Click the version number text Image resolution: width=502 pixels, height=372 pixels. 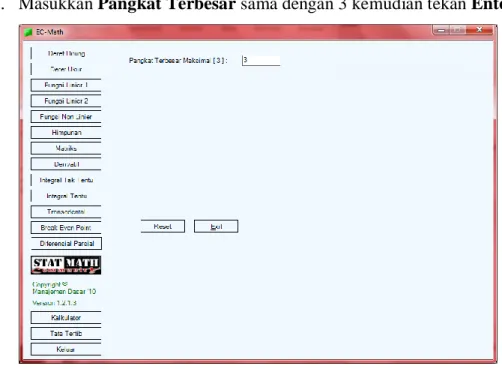tap(55, 303)
